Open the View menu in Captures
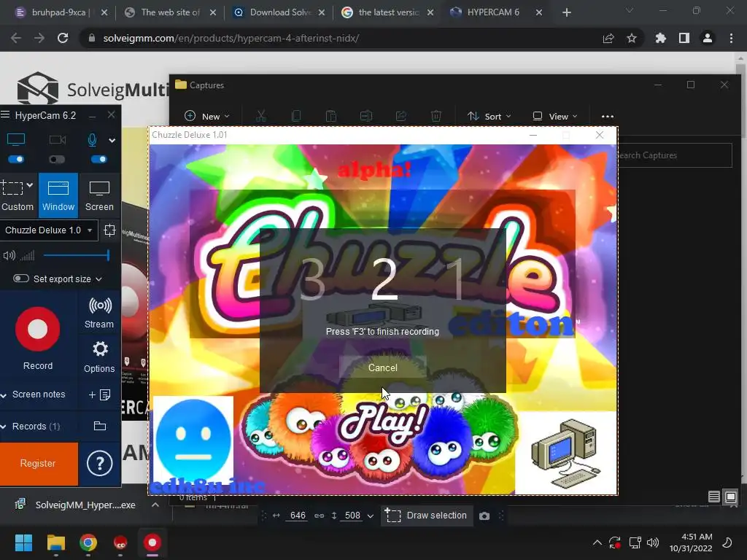The height and width of the screenshot is (560, 747). (x=555, y=116)
